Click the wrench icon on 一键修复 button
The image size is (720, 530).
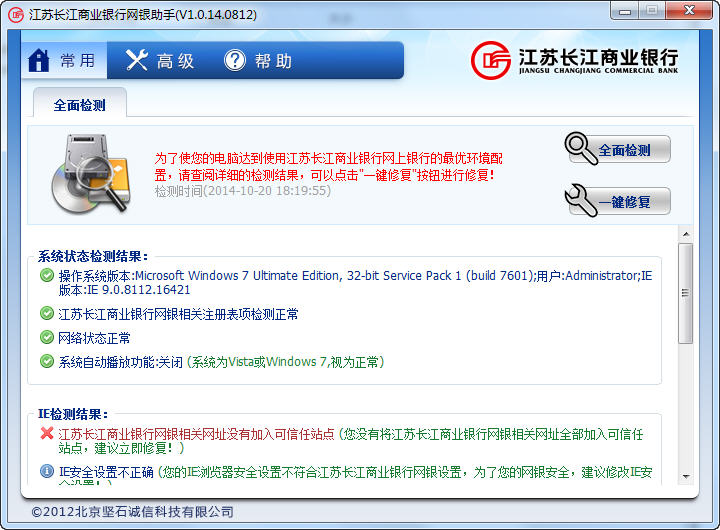(x=581, y=200)
